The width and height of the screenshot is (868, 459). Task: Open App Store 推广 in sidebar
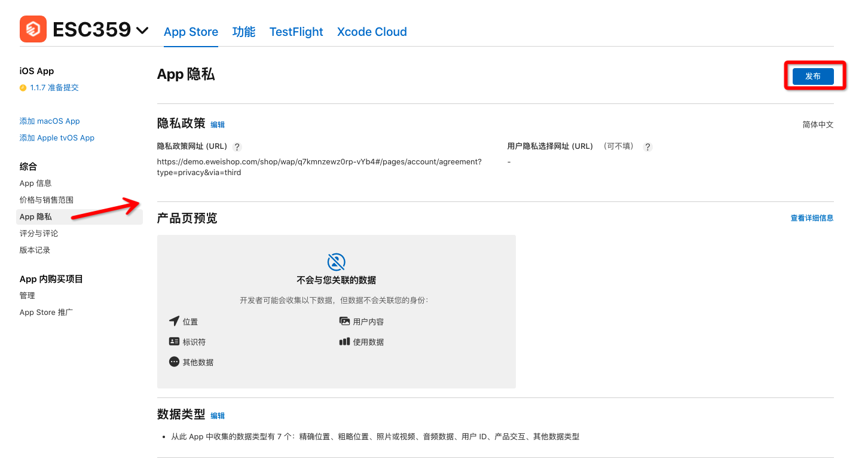tap(46, 313)
